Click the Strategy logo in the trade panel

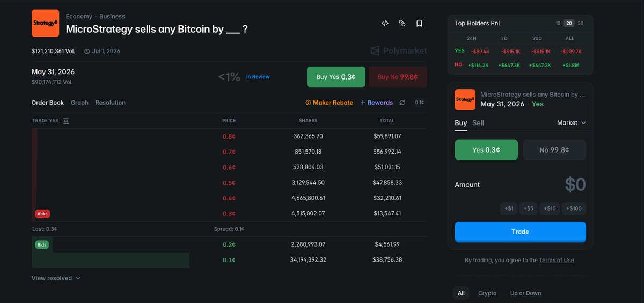pyautogui.click(x=465, y=99)
